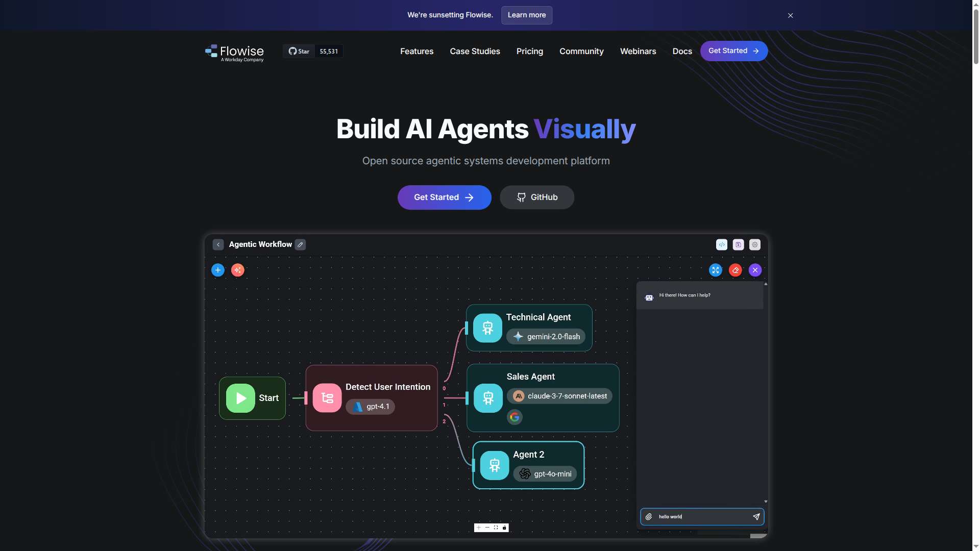Toggle the canvas lock control
The image size is (980, 551).
pyautogui.click(x=504, y=528)
